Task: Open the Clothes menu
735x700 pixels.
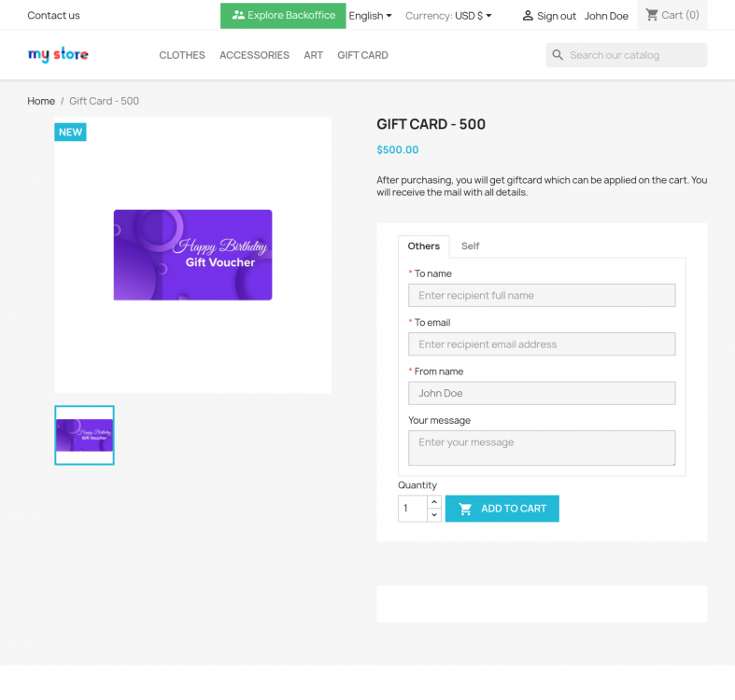Action: point(182,55)
